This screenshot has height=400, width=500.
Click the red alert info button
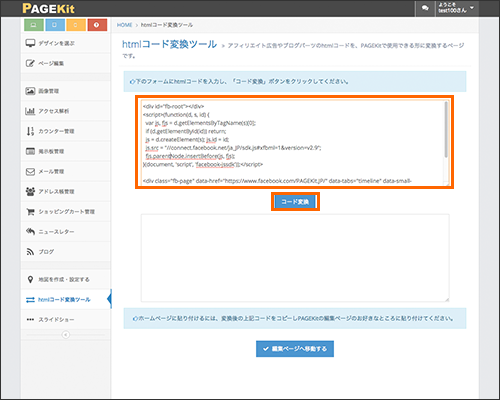pos(97,25)
